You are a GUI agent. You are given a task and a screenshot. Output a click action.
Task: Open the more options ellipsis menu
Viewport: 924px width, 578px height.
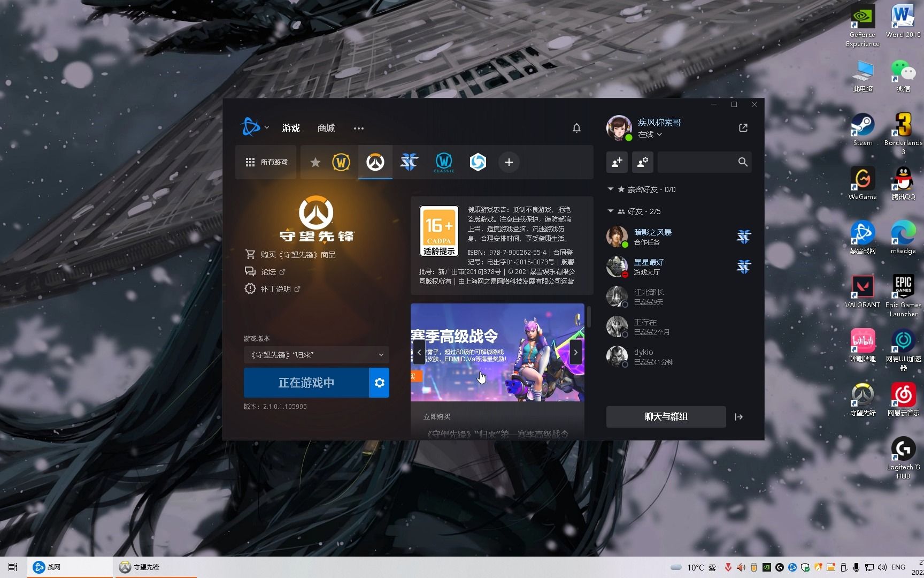(358, 128)
